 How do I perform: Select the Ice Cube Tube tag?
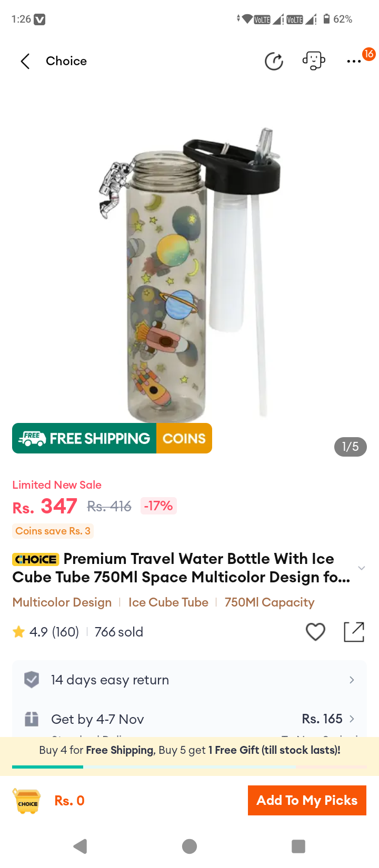[168, 602]
